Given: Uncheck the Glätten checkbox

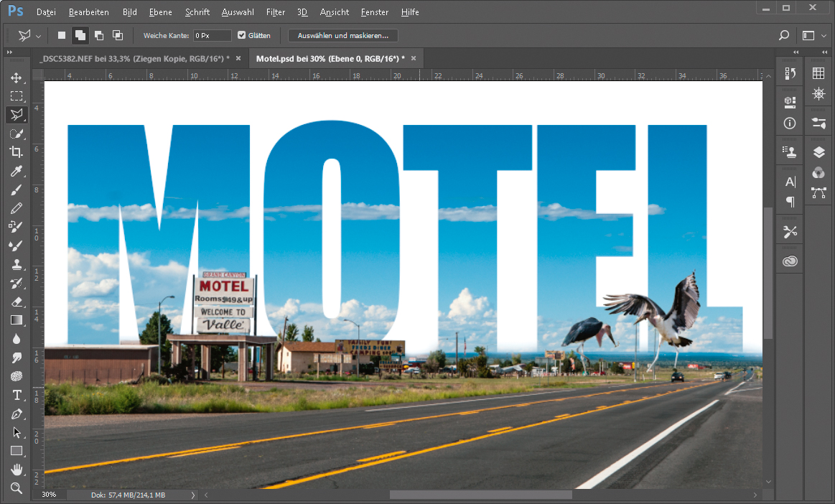Looking at the screenshot, I should 241,35.
